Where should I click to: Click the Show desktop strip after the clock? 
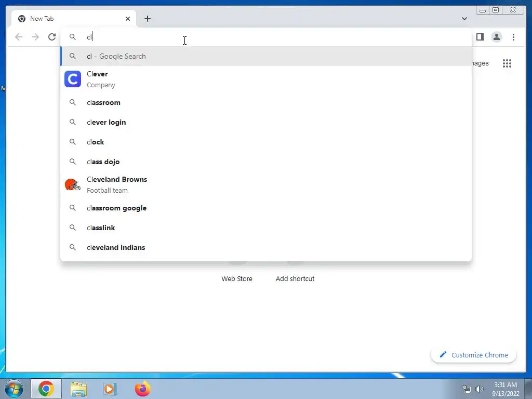coord(528,389)
